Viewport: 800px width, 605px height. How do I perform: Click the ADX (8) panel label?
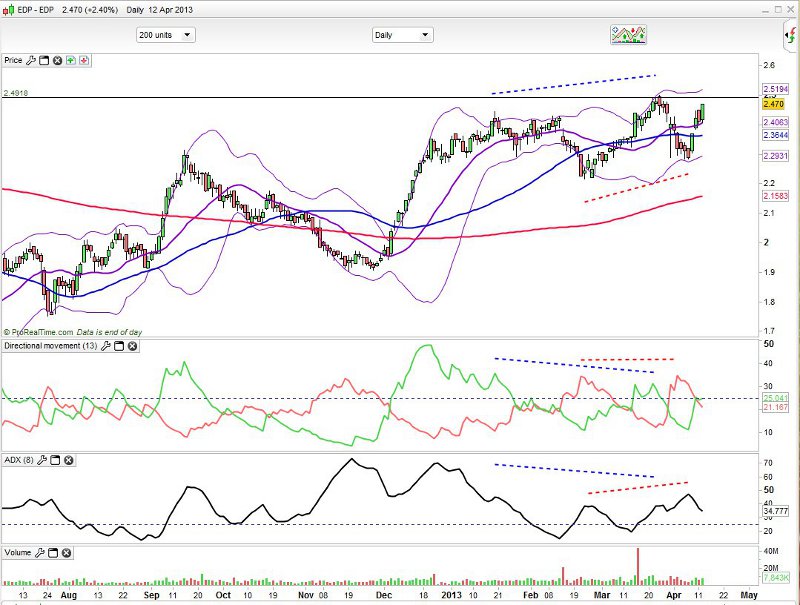click(19, 460)
